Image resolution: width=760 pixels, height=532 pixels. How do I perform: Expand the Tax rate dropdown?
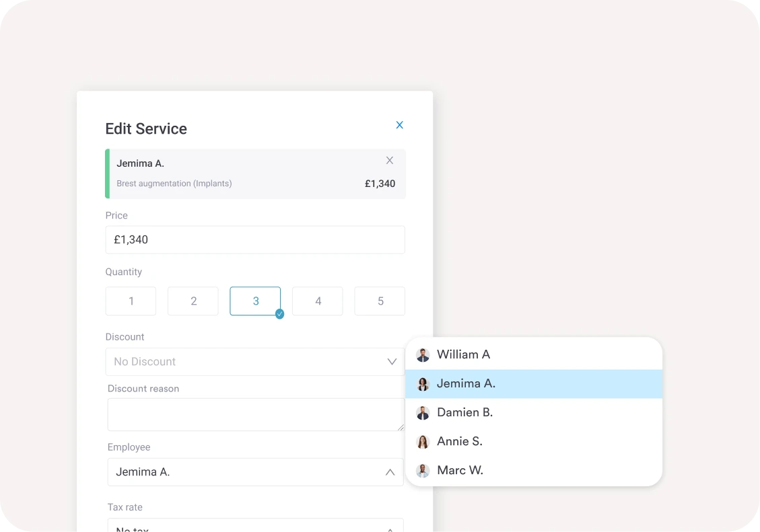[255, 526]
